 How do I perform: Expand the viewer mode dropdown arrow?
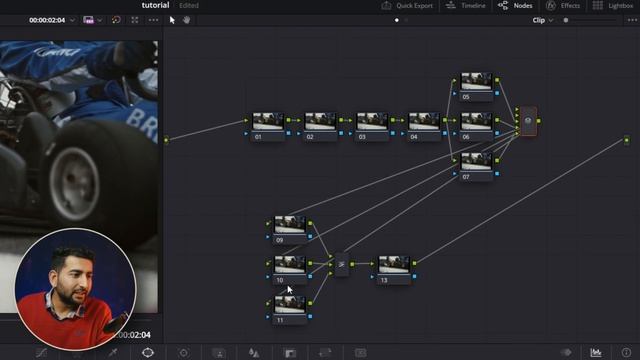100,20
